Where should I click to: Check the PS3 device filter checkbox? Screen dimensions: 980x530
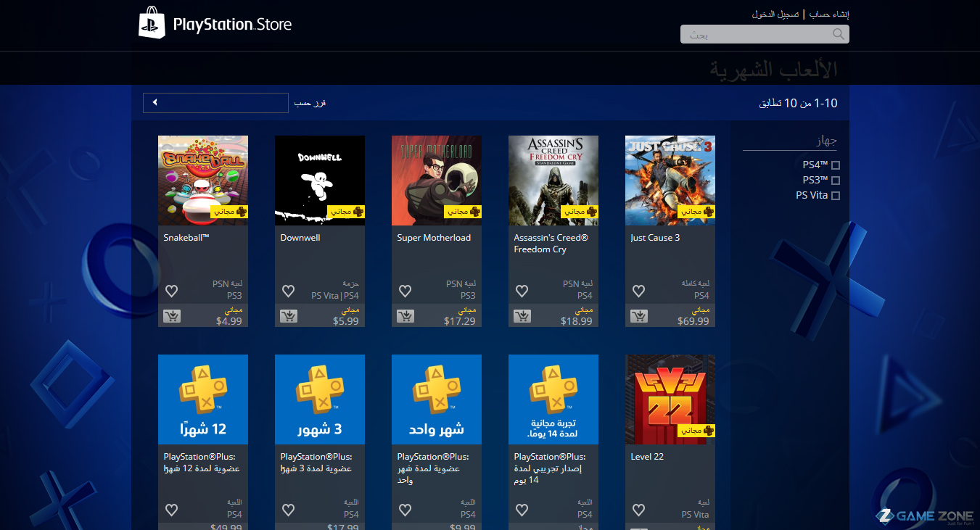(836, 181)
